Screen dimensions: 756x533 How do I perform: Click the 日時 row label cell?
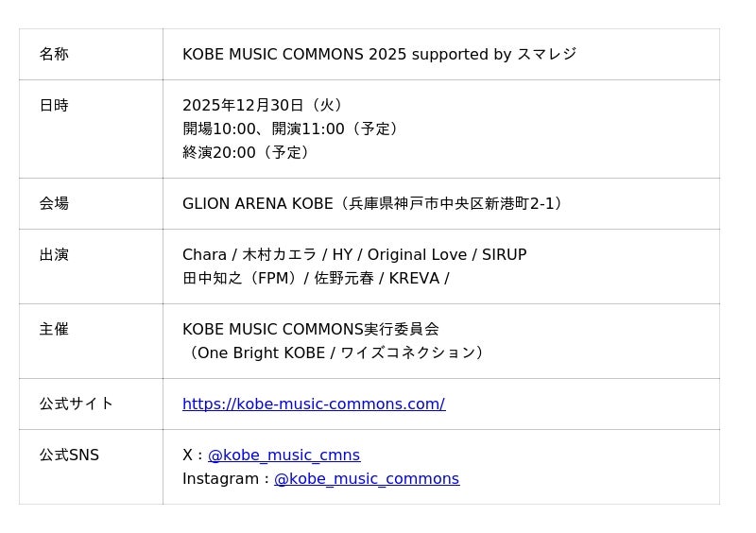[54, 106]
